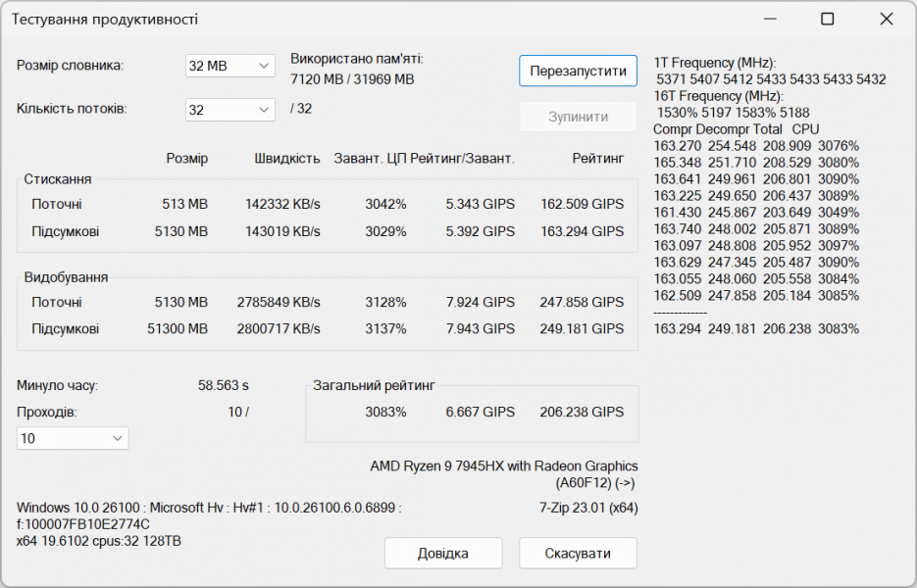Screen dimensions: 917x588
Task: Click the memory usage 7120 MB / 31969 MB text
Action: tap(352, 78)
